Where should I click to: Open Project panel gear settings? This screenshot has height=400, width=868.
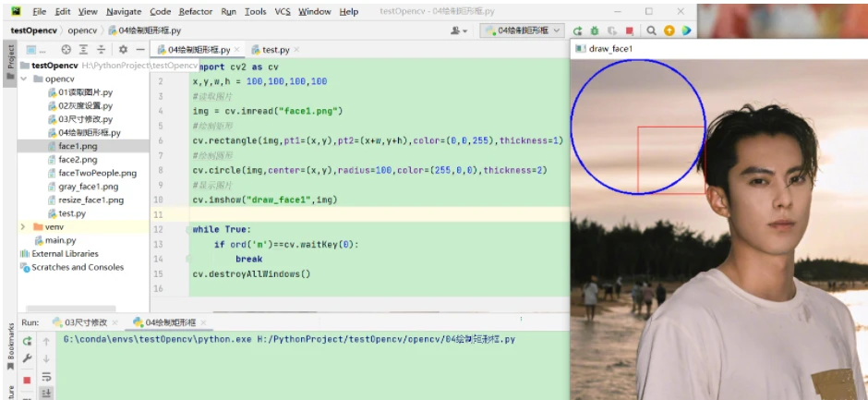[x=123, y=49]
